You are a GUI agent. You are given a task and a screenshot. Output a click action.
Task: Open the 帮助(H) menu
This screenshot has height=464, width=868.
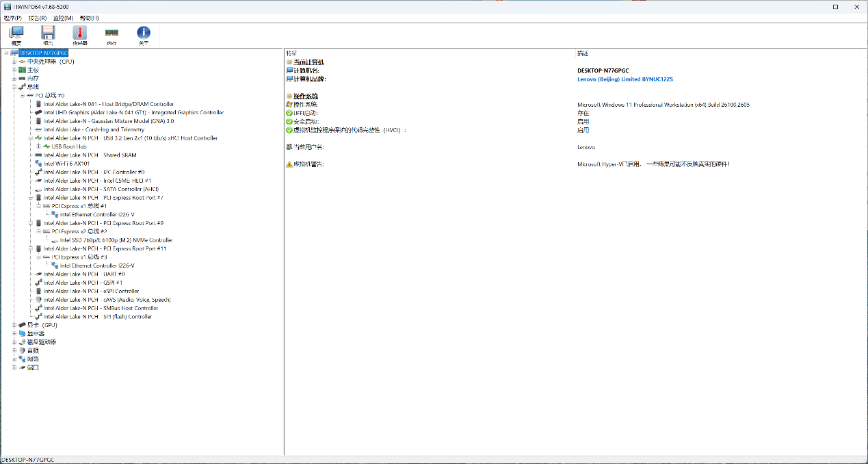pyautogui.click(x=89, y=18)
